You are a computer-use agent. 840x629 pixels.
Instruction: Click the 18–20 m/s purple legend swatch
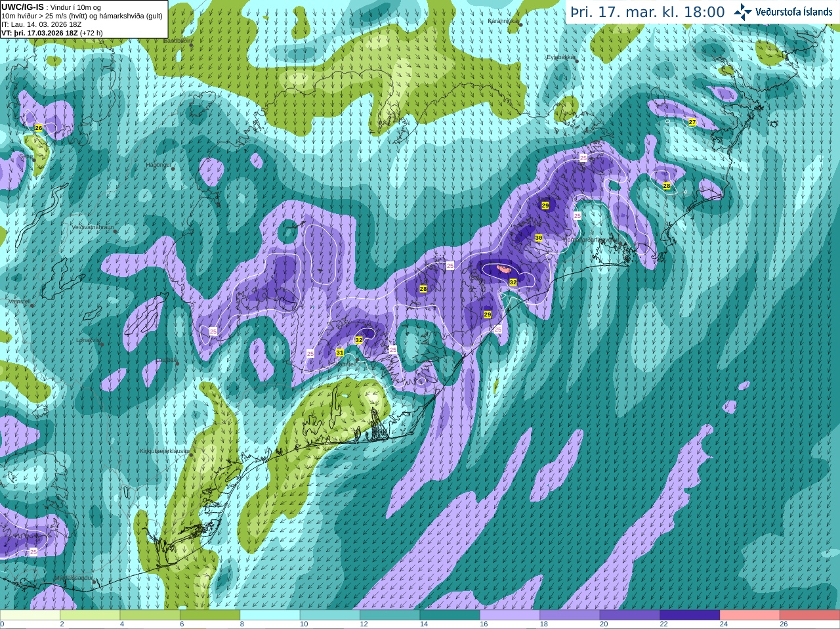(x=570, y=615)
